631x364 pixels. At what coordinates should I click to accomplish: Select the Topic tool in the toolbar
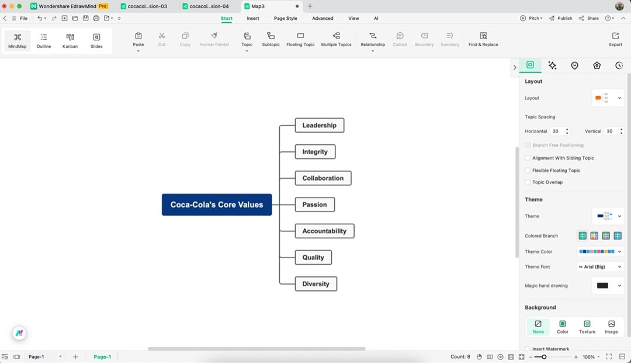247,40
